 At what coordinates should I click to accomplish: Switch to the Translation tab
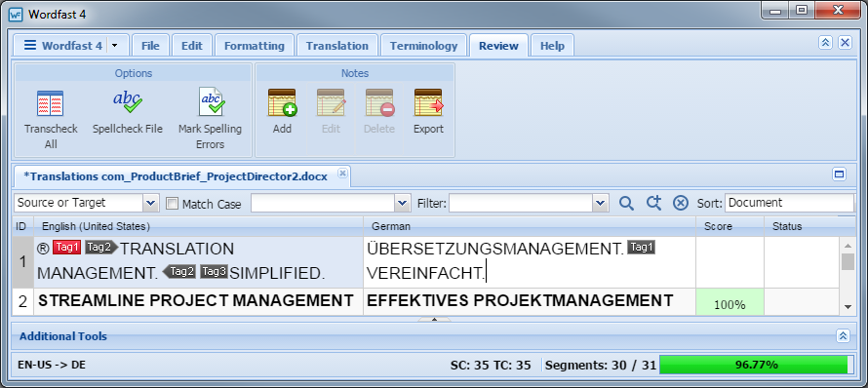point(337,46)
